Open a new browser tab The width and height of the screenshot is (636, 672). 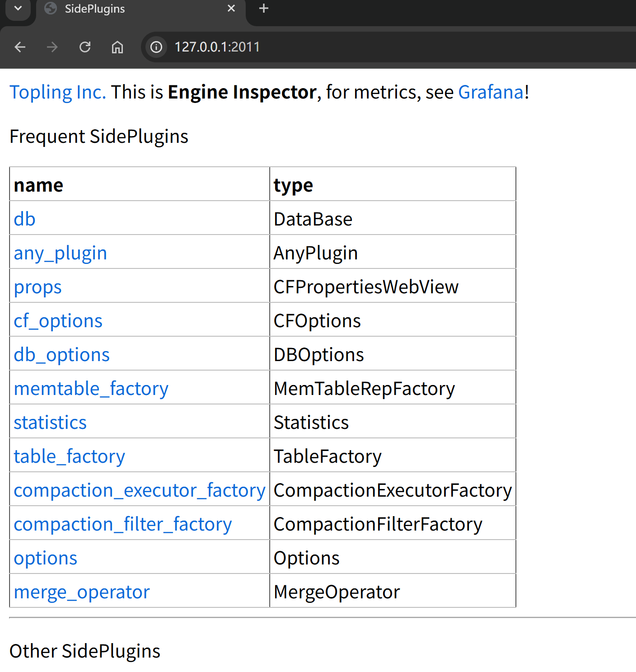pyautogui.click(x=264, y=9)
